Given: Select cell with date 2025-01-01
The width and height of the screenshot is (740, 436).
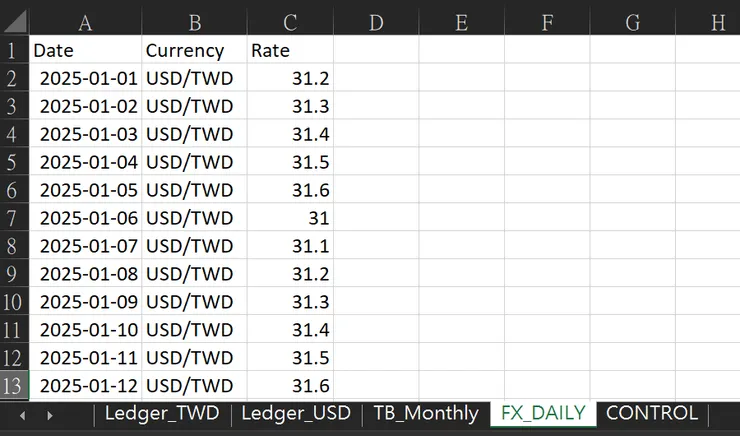Looking at the screenshot, I should 85,77.
